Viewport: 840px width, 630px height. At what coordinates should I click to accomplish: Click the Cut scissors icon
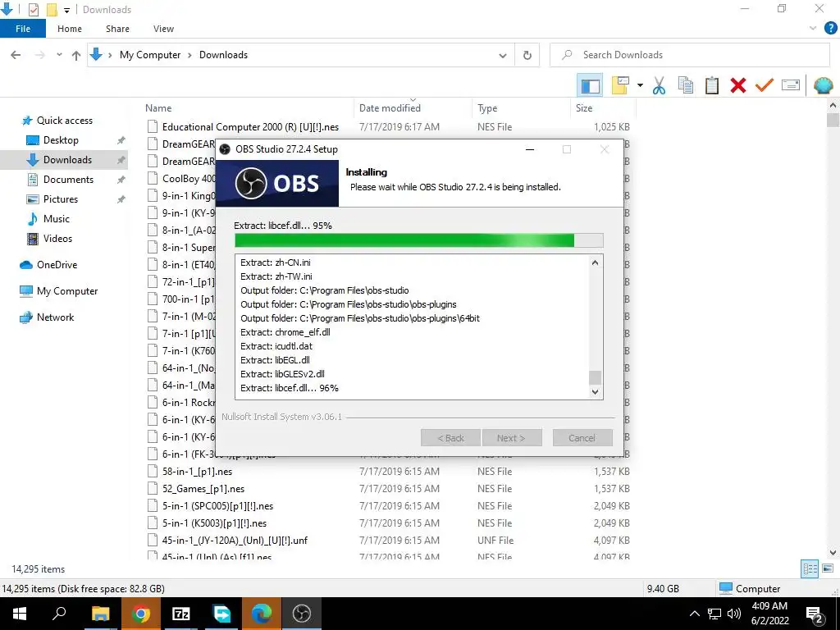[x=659, y=85]
